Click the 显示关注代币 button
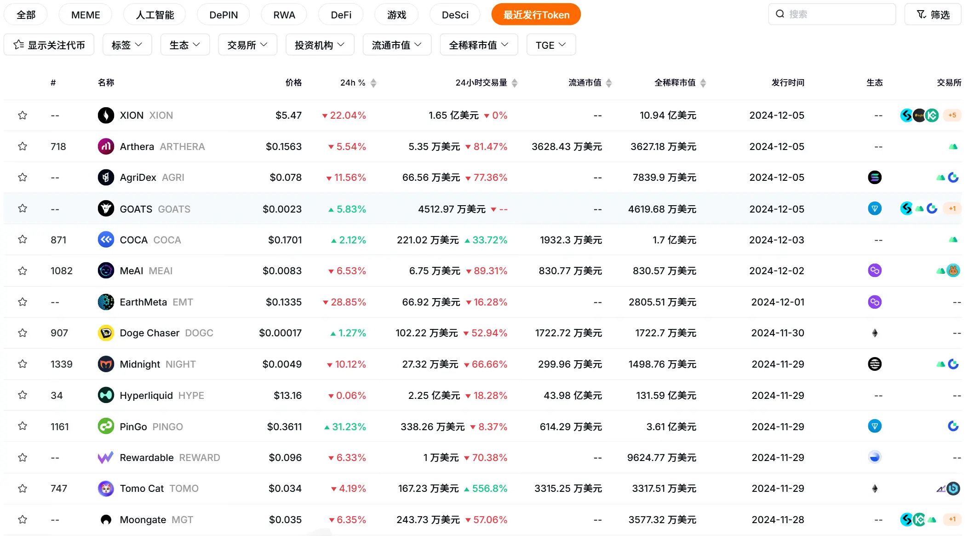 pos(49,44)
